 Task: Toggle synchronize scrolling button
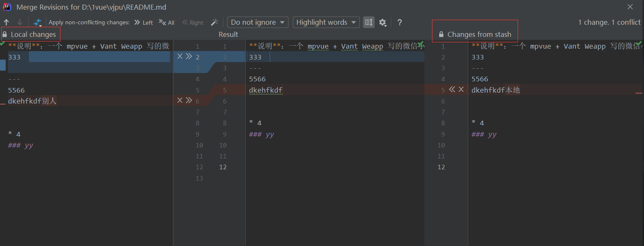coord(369,22)
